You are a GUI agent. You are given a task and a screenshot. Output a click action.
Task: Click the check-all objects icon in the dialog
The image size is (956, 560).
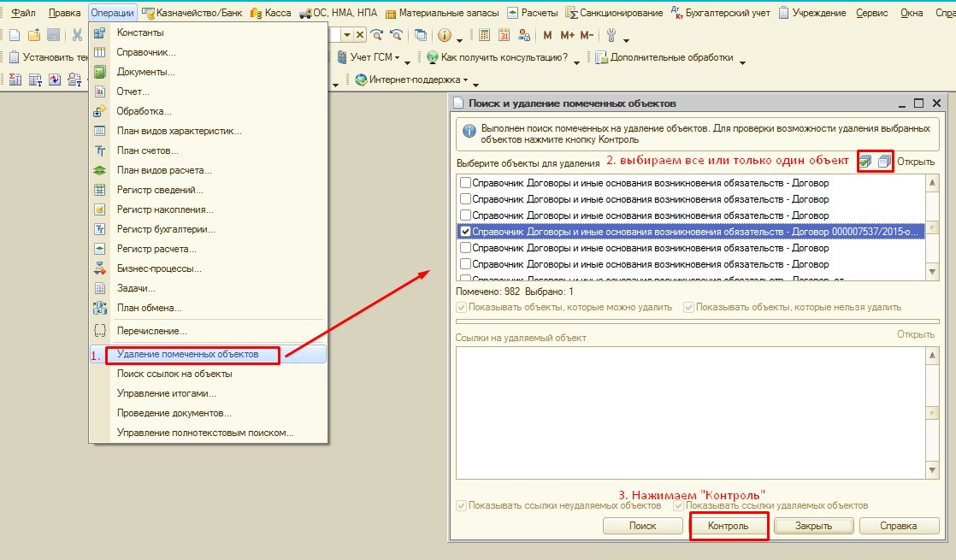click(866, 161)
